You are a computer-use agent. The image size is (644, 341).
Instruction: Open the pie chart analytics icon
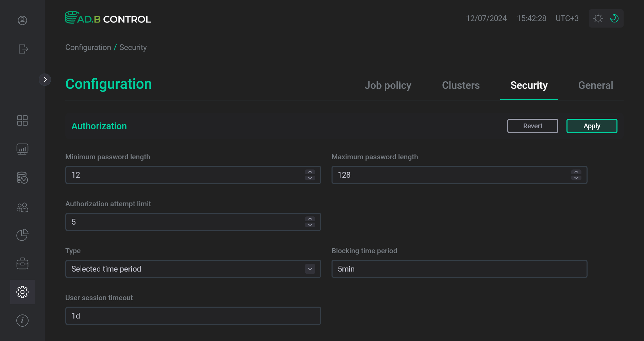pyautogui.click(x=22, y=235)
